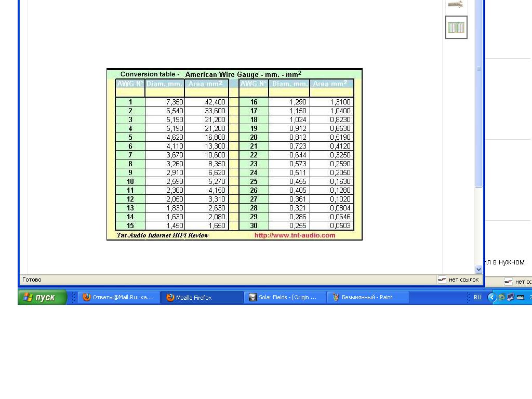Click the AWG conversion table image
Viewport: 532px width, 399px height.
[234, 154]
